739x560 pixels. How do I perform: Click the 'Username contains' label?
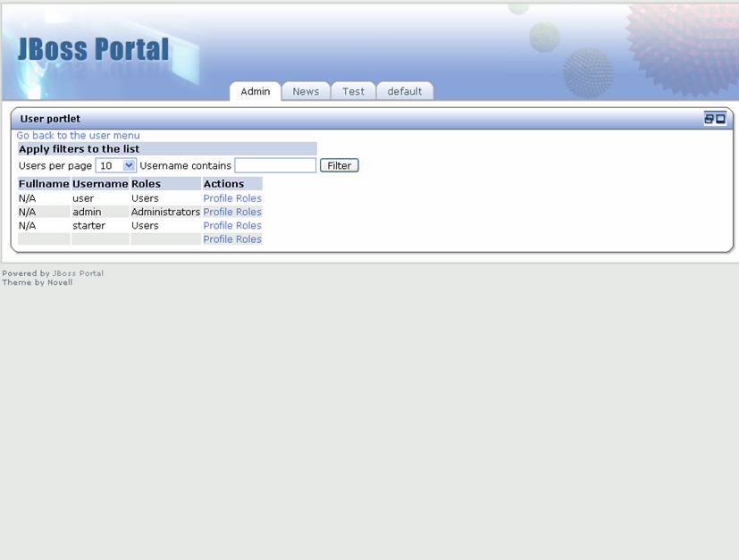[x=185, y=166]
